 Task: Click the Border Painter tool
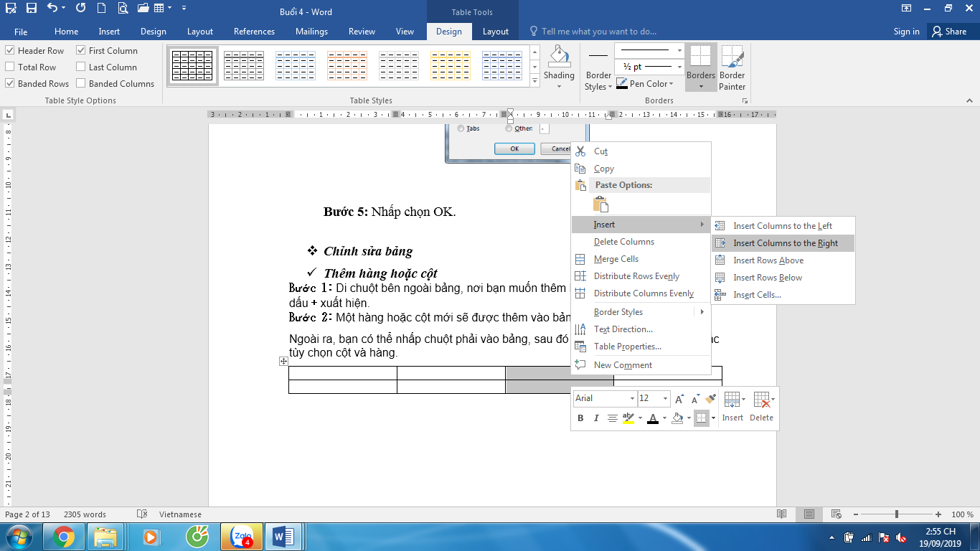click(732, 67)
